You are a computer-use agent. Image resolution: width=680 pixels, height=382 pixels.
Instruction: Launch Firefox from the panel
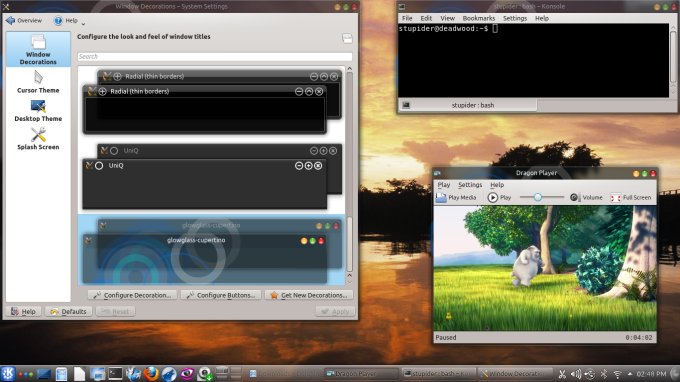click(151, 374)
